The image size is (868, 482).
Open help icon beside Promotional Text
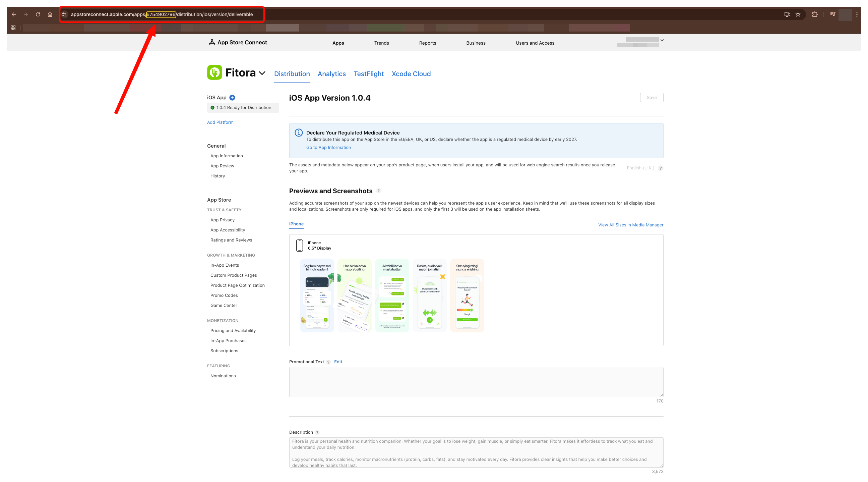coord(328,362)
